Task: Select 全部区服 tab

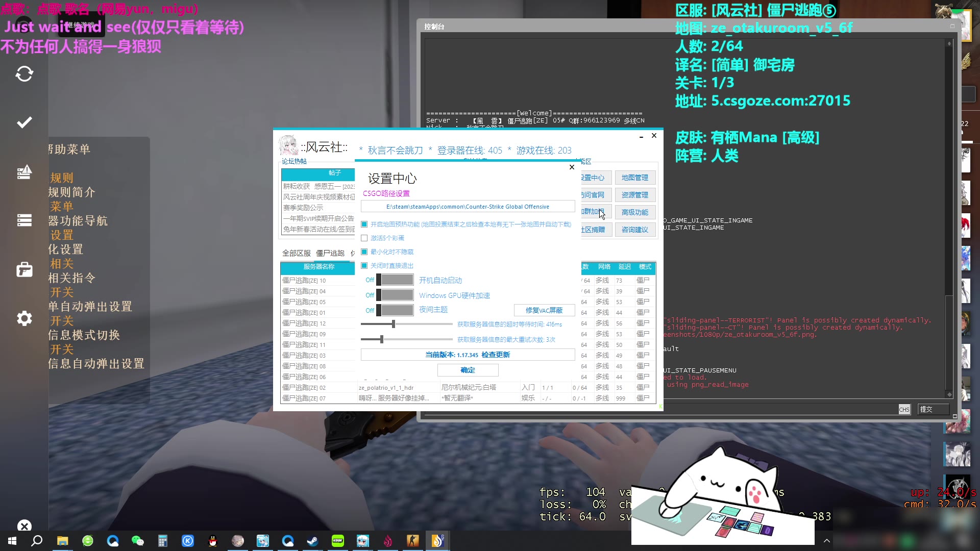Action: point(297,253)
